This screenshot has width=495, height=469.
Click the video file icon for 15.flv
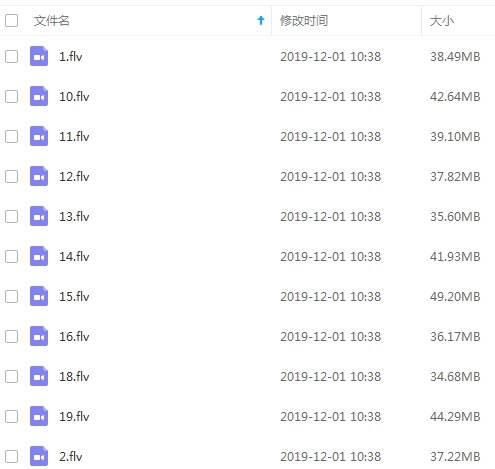click(x=39, y=296)
